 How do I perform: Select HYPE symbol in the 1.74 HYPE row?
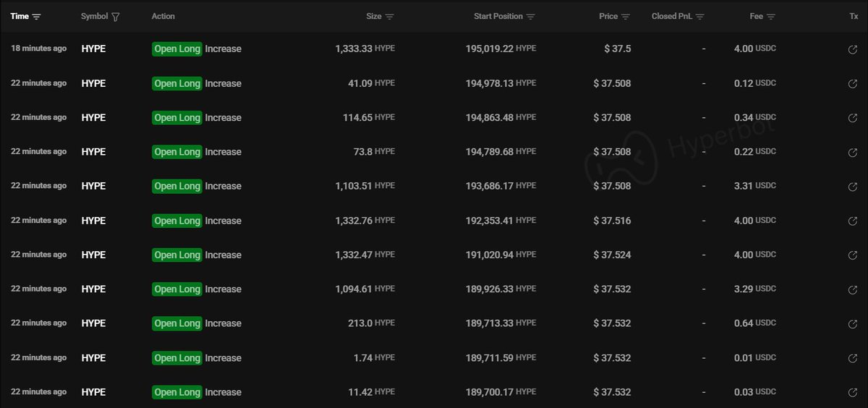93,358
